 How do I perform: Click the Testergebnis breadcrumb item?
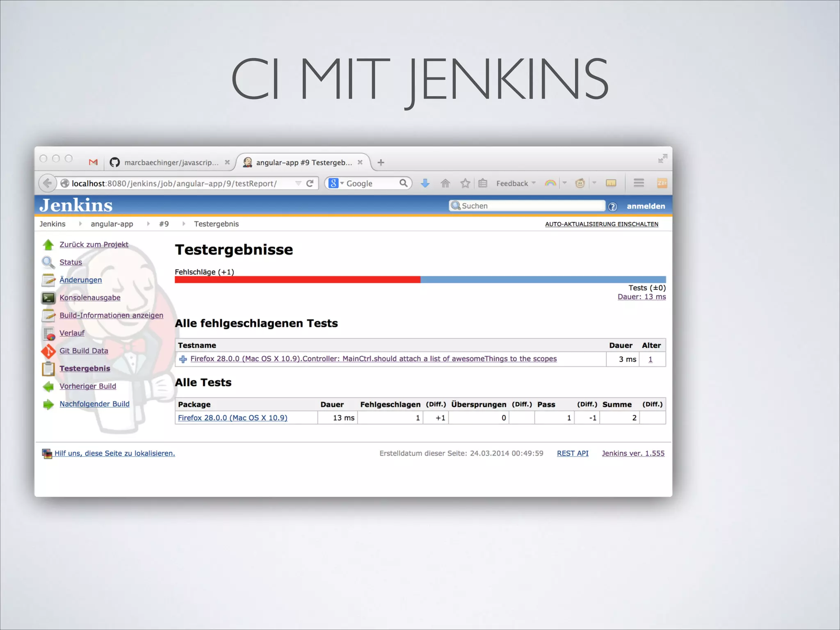(x=216, y=224)
